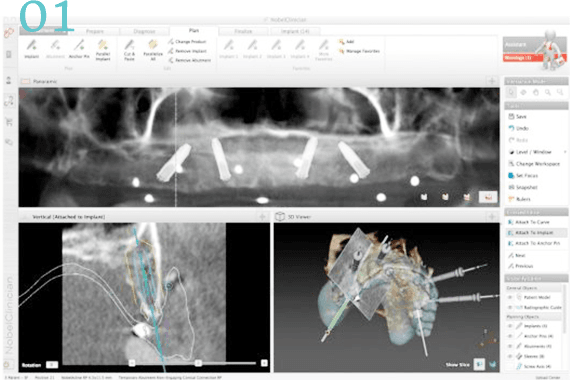Click the Cut & Paste tool
Screen dimensions: 570x380
point(129,50)
